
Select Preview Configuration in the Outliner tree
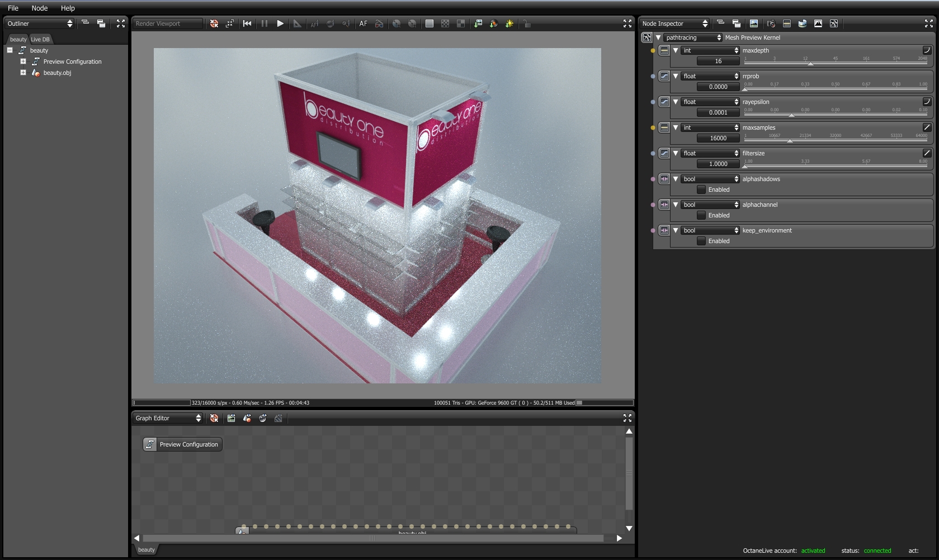point(73,61)
